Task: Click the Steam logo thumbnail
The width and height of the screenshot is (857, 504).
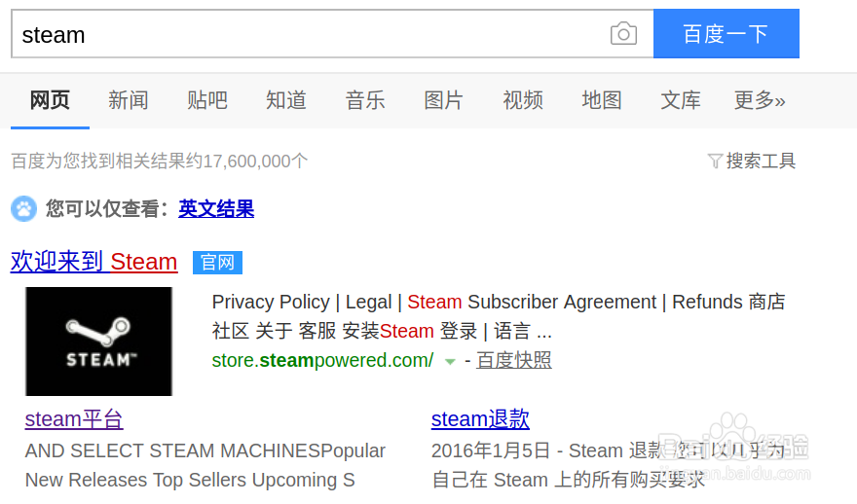Action: [99, 342]
